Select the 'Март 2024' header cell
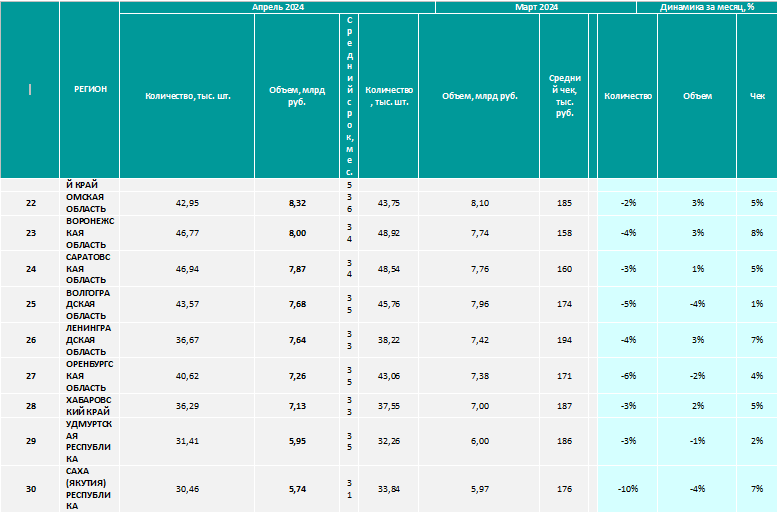The image size is (779, 512). (536, 7)
